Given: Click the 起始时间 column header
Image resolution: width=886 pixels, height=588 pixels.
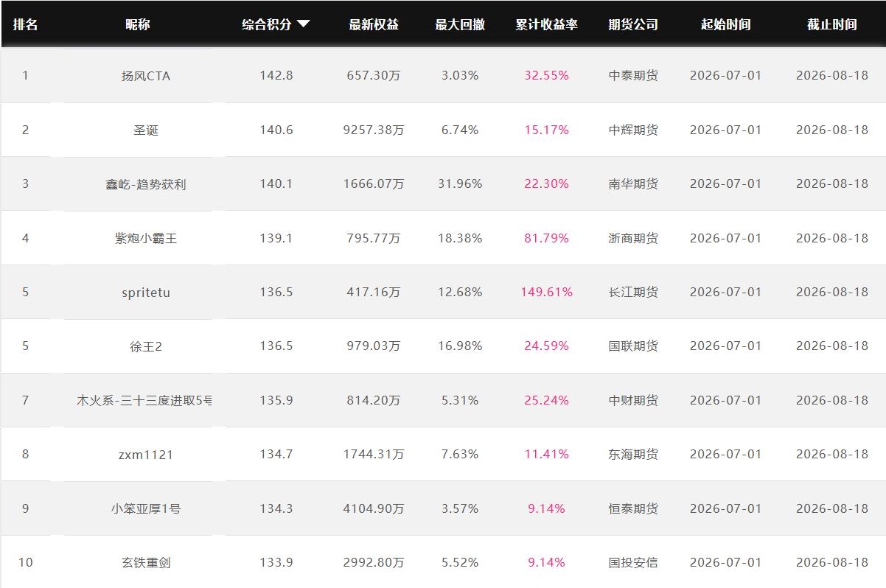Looking at the screenshot, I should click(725, 24).
